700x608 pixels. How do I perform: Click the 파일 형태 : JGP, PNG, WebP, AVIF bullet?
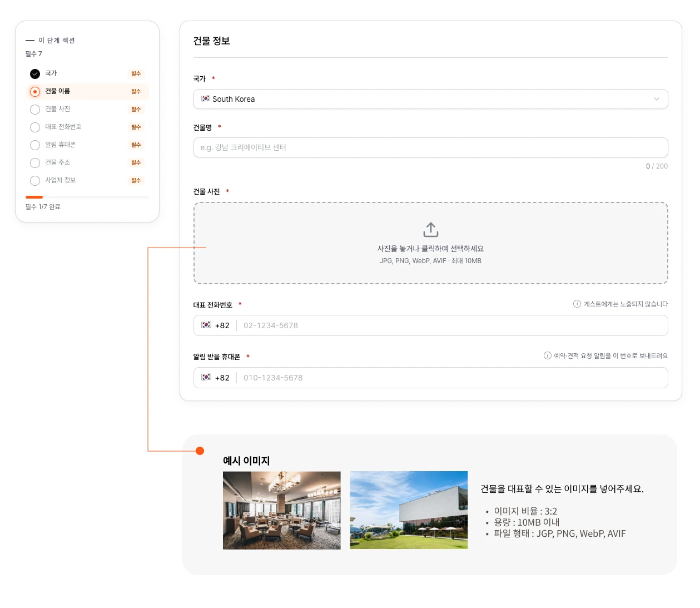[560, 533]
